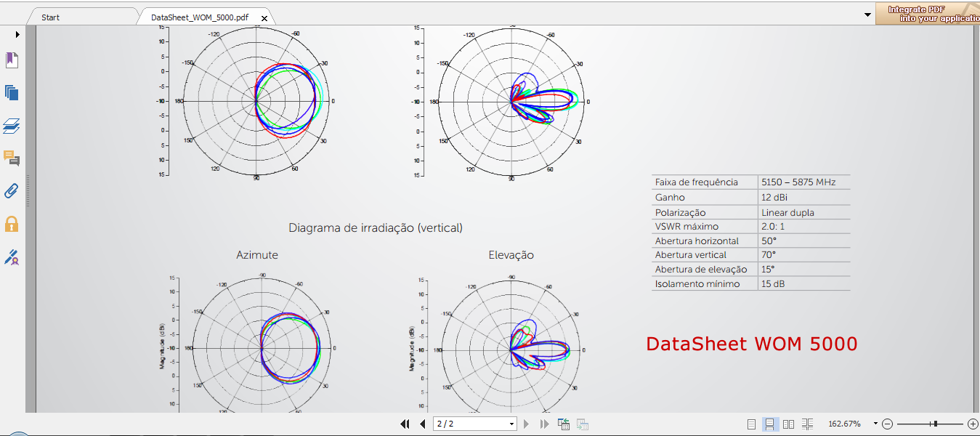Image resolution: width=980 pixels, height=436 pixels.
Task: Open the Digital Signatures panel
Action: tap(12, 257)
